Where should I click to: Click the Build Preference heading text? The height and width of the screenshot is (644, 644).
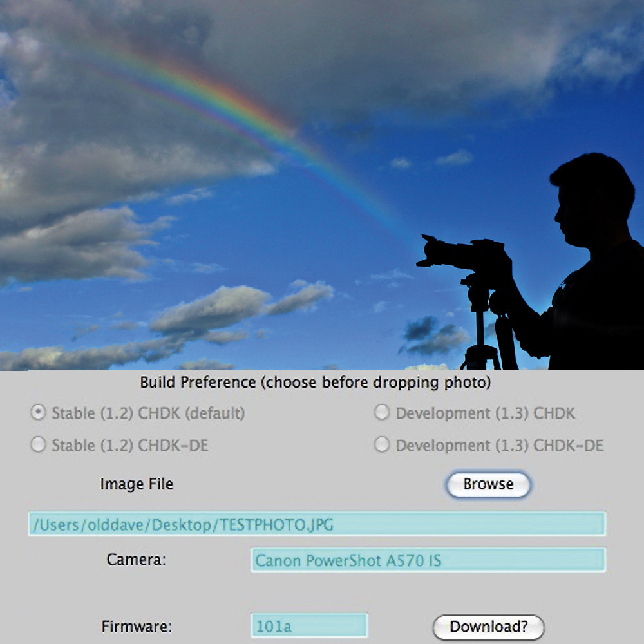pos(316,383)
